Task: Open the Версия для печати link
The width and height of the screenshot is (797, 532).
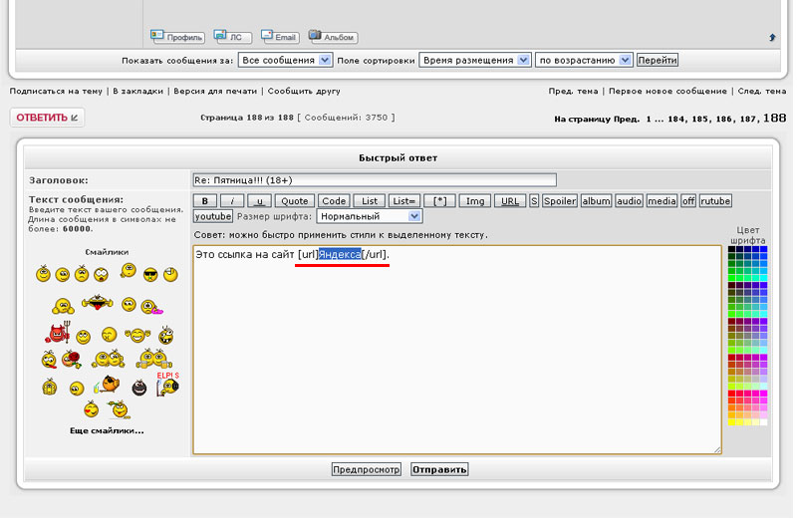Action: pos(215,91)
